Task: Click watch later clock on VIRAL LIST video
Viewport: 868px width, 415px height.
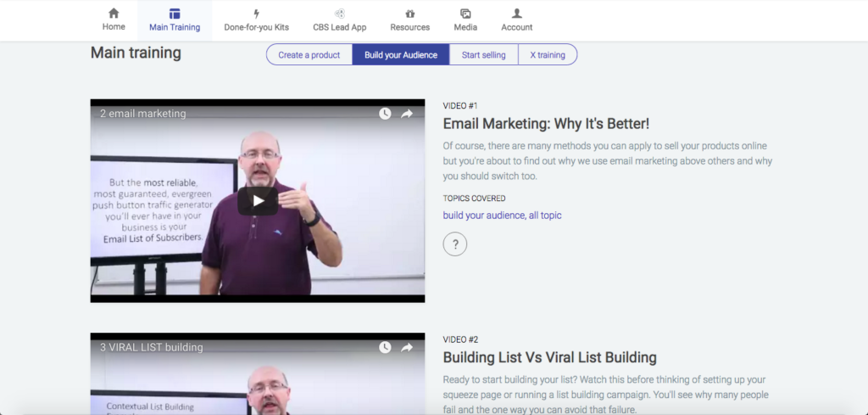Action: pyautogui.click(x=385, y=347)
